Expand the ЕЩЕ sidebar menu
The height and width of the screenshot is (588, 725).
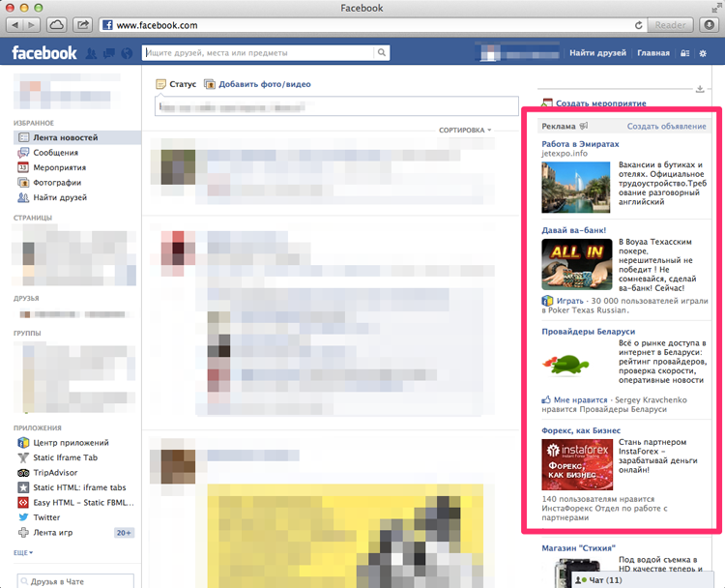tap(23, 552)
